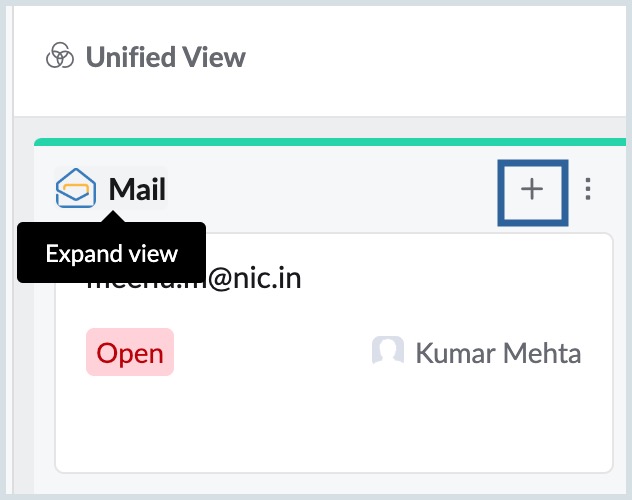This screenshot has width=632, height=500.
Task: Click the area right of the email address
Action: pyautogui.click(x=455, y=278)
